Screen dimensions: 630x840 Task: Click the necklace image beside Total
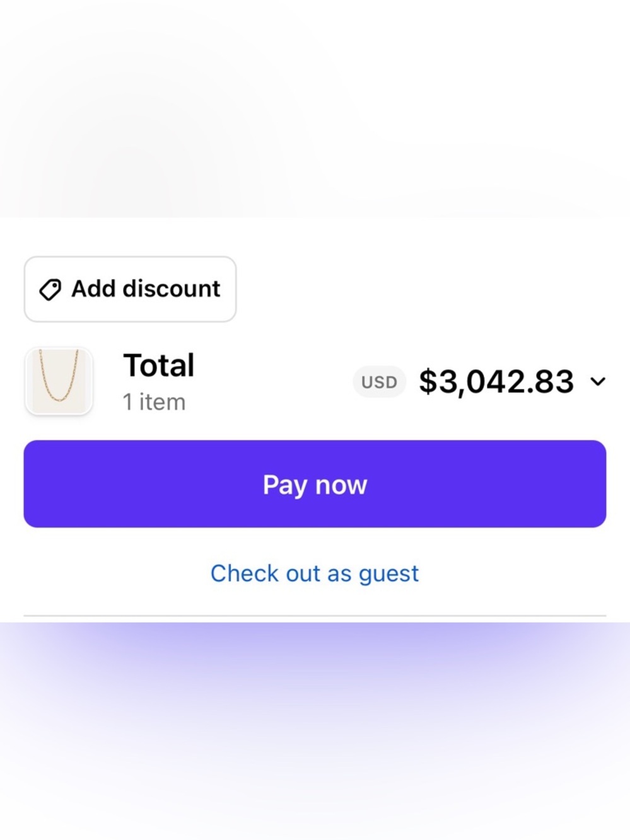pyautogui.click(x=59, y=381)
